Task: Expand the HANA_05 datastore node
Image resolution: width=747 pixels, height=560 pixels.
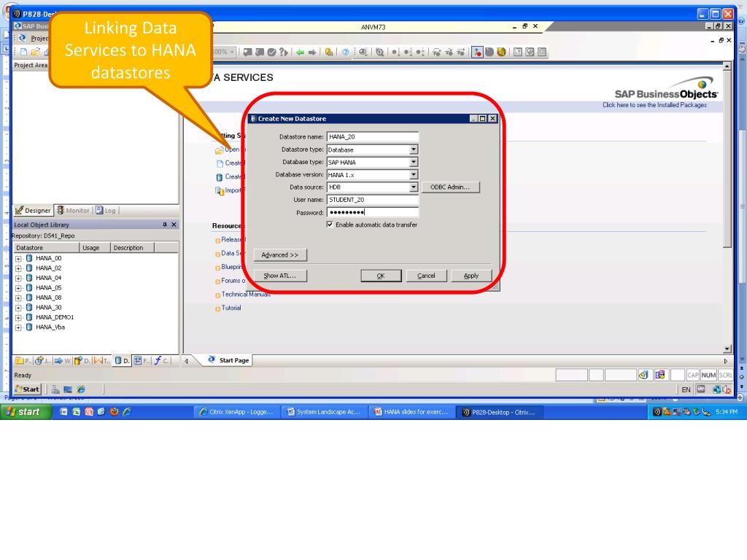Action: point(18,288)
